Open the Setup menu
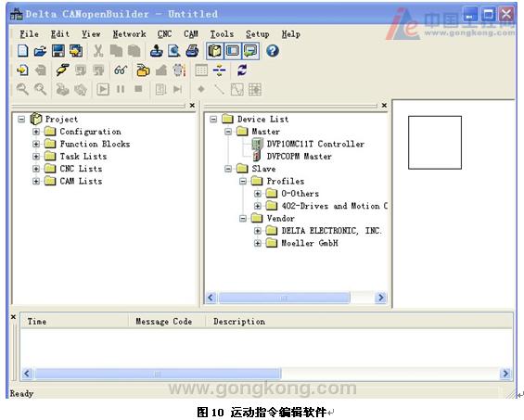Image resolution: width=524 pixels, height=420 pixels. 257,34
